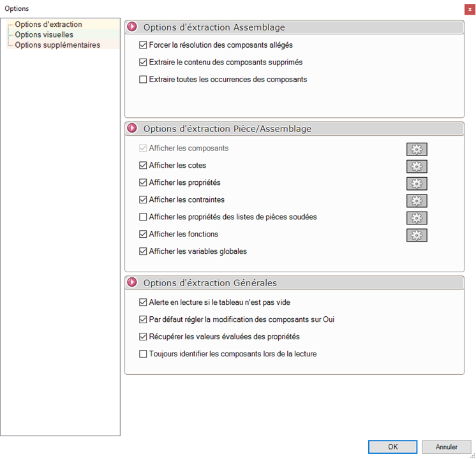The height and width of the screenshot is (459, 476).
Task: Toggle Extraire le contenu des composants supprimés
Action: 143,63
